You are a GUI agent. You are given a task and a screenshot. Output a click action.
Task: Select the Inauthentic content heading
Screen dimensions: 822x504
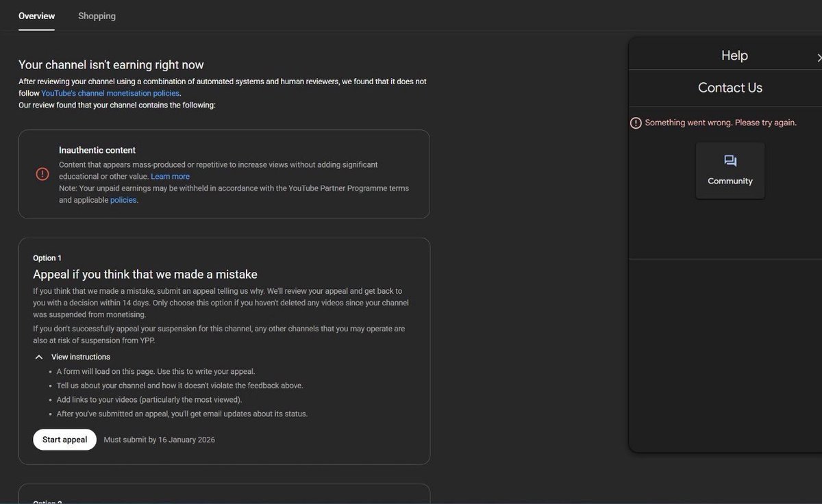point(97,150)
